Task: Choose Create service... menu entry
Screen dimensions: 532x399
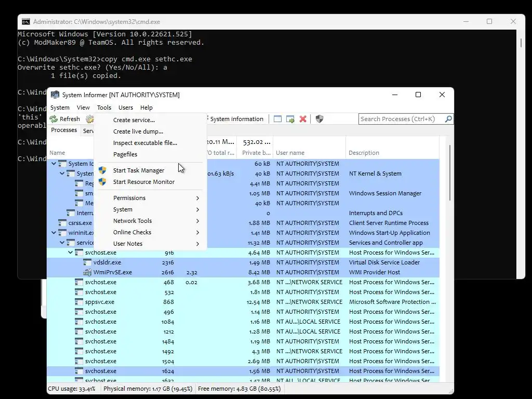Action: point(150,120)
